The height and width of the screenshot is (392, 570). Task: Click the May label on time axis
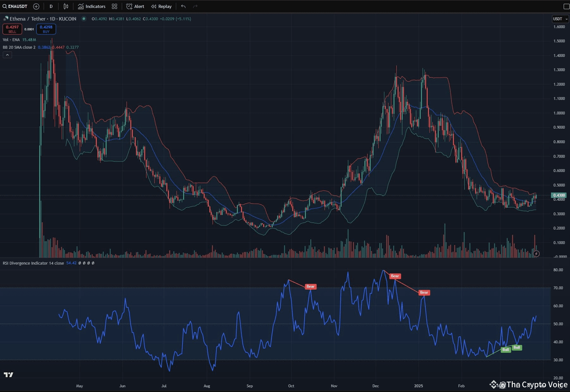(x=79, y=386)
